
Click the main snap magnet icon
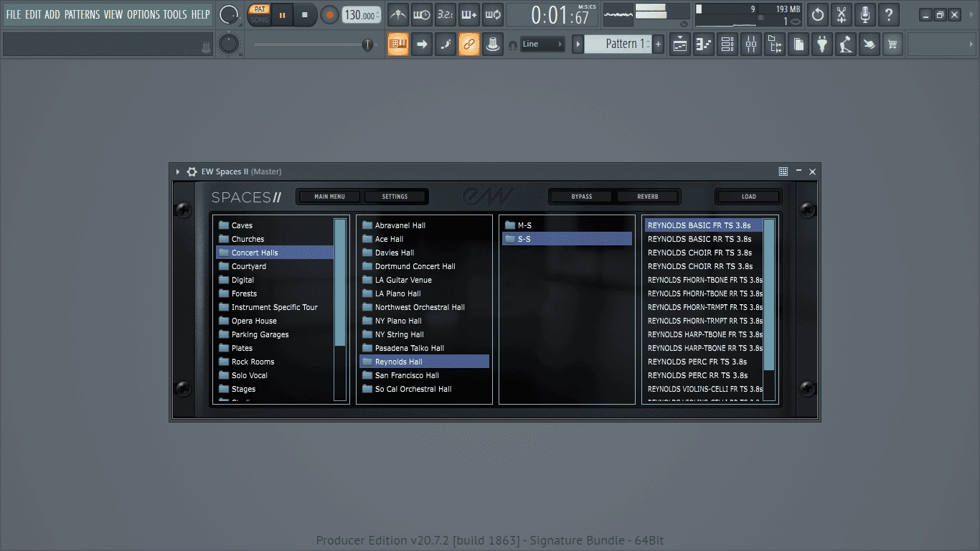[512, 44]
